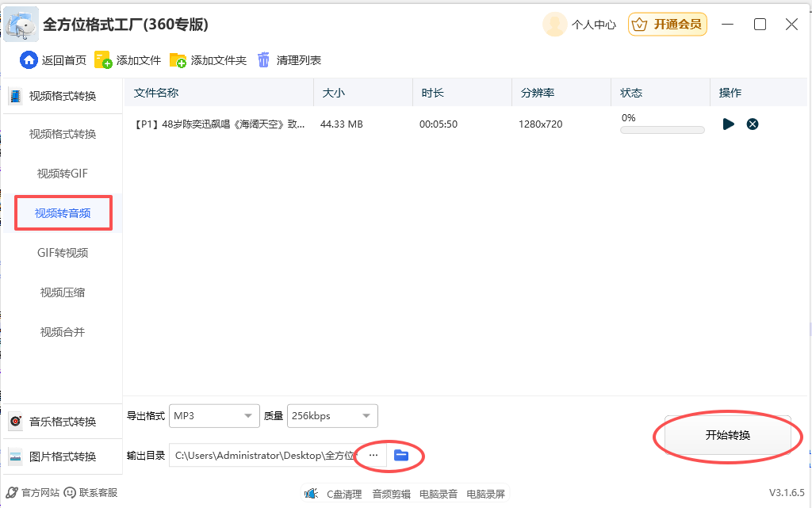812x508 pixels.
Task: Preview the video using the play icon
Action: click(x=728, y=124)
